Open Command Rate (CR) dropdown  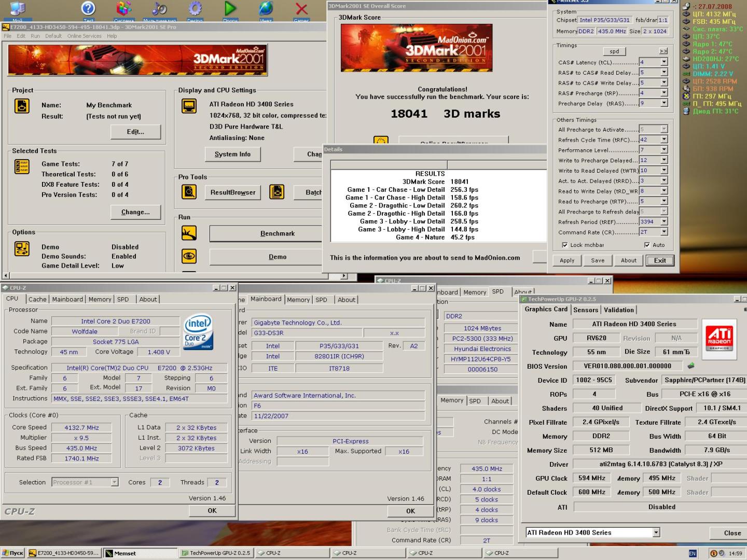[x=664, y=232]
